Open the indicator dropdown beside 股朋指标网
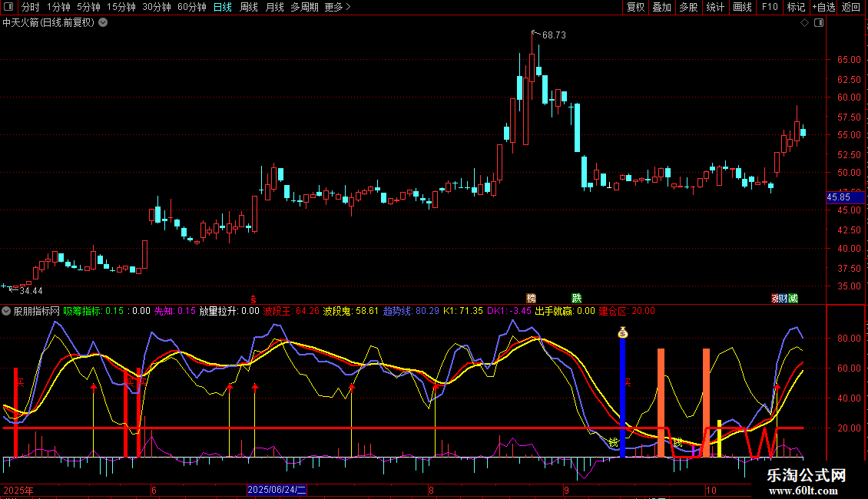The width and height of the screenshot is (868, 499). (6, 311)
